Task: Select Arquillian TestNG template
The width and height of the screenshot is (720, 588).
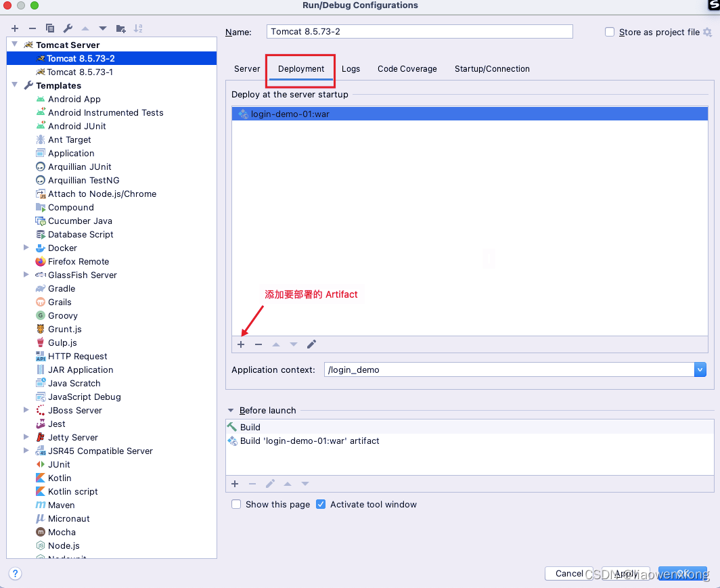Action: coord(78,181)
